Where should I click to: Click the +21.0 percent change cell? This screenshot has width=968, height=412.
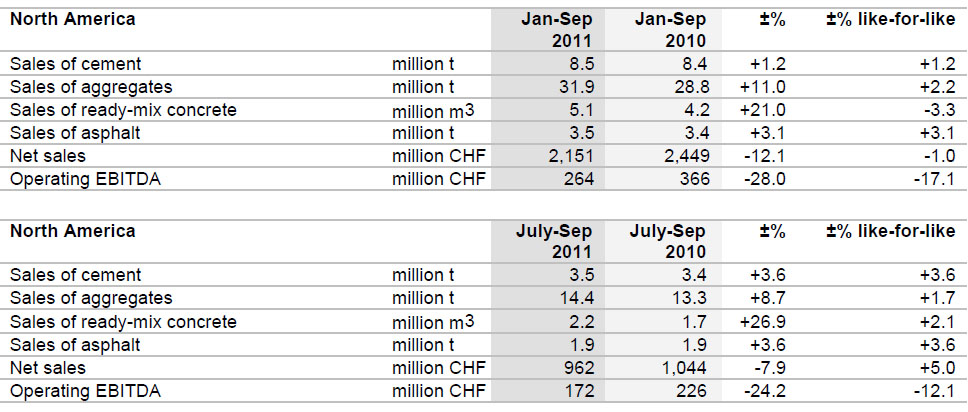(x=762, y=109)
